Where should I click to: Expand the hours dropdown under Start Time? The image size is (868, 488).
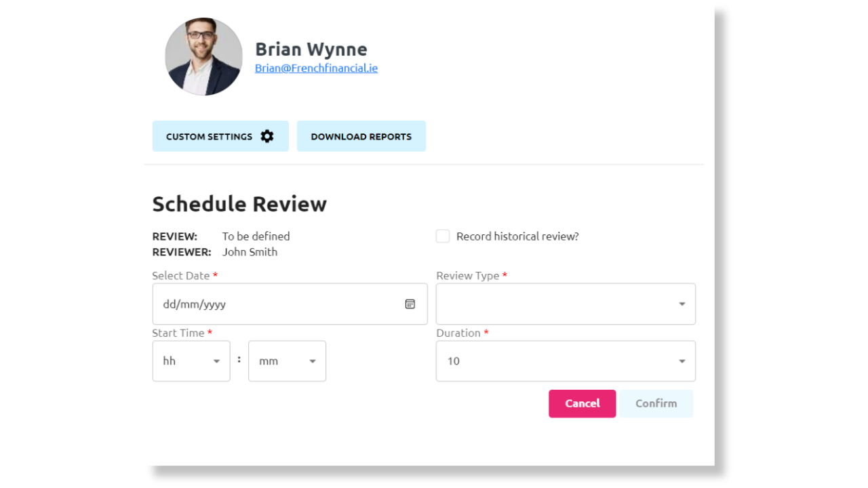point(191,361)
